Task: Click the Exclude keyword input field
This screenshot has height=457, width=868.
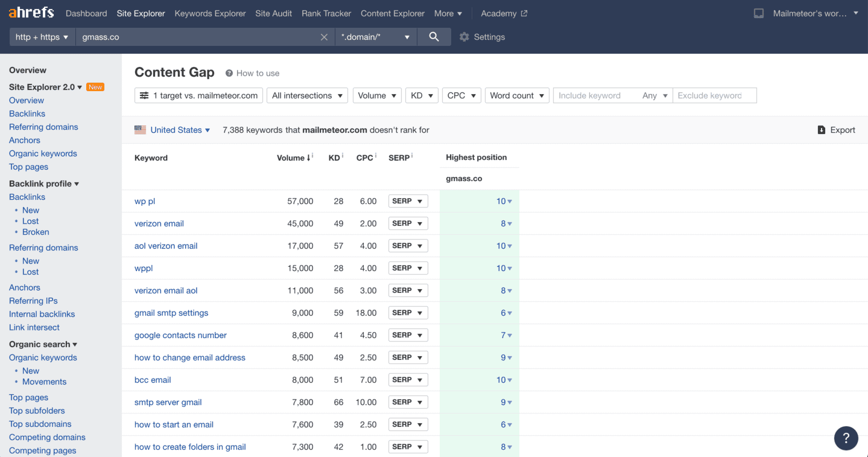Action: pos(714,95)
